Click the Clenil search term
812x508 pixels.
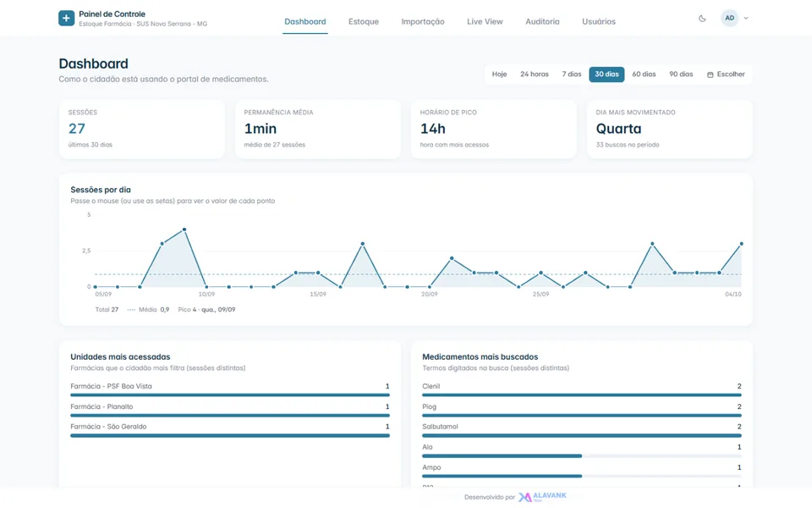431,386
